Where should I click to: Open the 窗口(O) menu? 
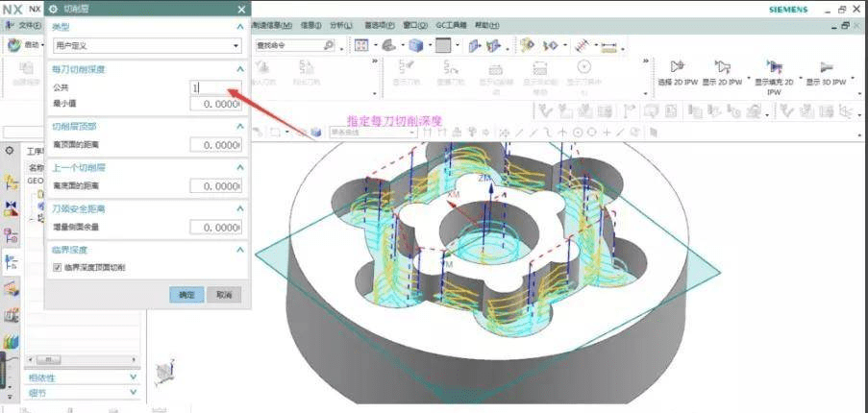[415, 25]
